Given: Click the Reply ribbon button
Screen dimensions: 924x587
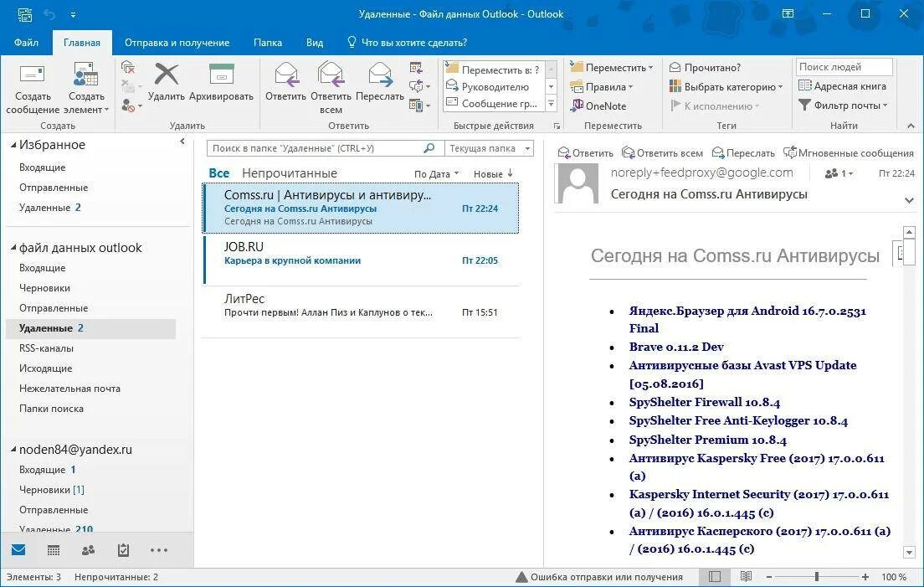Looking at the screenshot, I should click(285, 81).
